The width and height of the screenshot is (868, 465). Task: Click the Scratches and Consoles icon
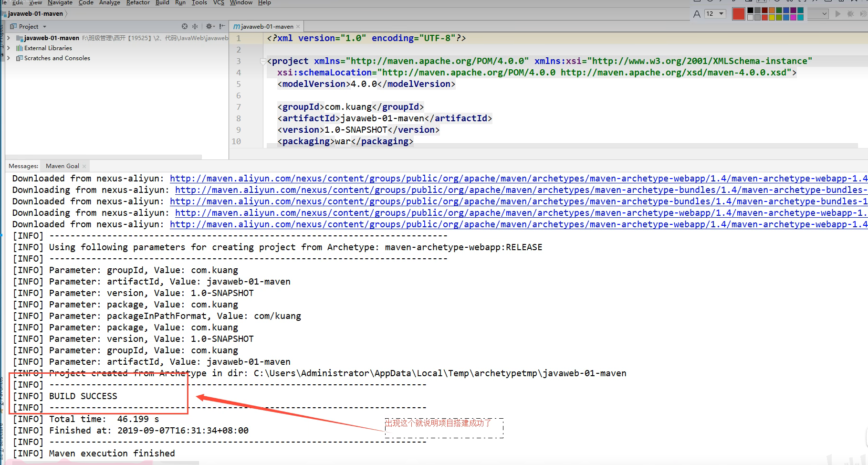(x=19, y=58)
